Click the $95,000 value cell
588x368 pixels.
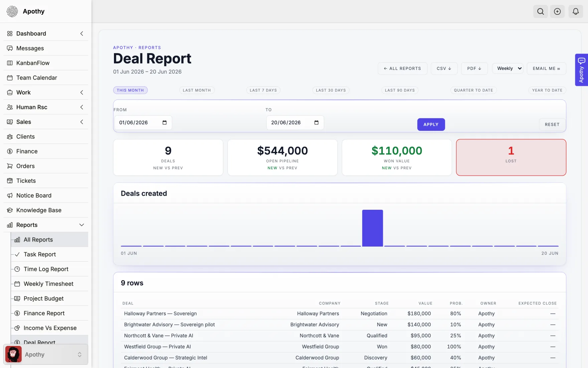(421, 336)
